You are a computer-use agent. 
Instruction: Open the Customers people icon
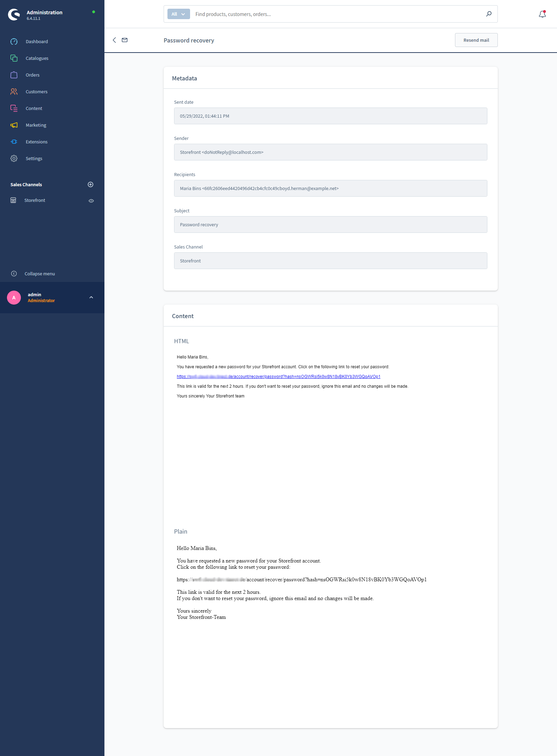tap(14, 92)
